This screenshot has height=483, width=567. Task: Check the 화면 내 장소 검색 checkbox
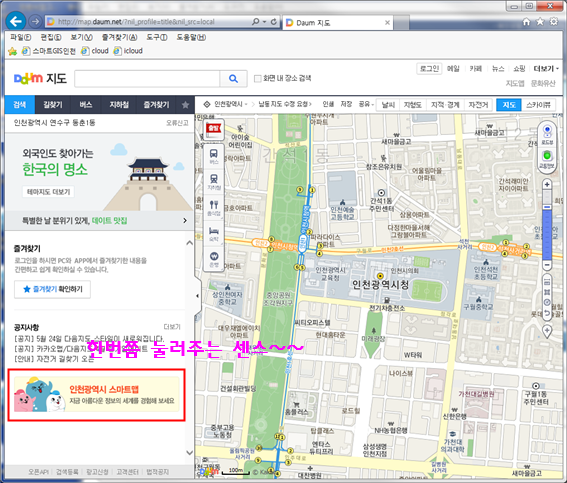click(x=257, y=78)
